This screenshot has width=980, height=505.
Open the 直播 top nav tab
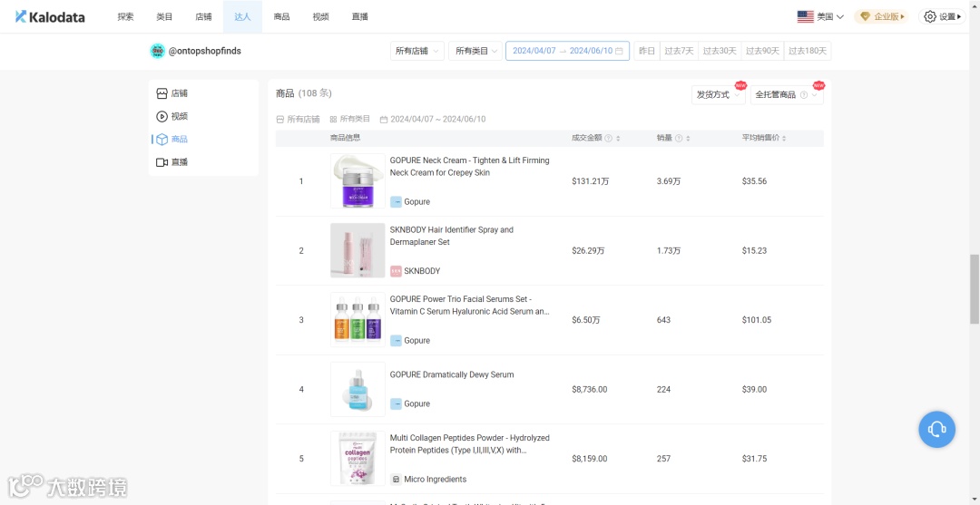pyautogui.click(x=360, y=17)
